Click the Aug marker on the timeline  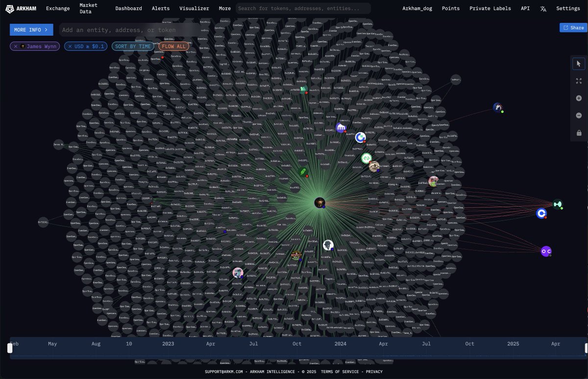pos(96,344)
